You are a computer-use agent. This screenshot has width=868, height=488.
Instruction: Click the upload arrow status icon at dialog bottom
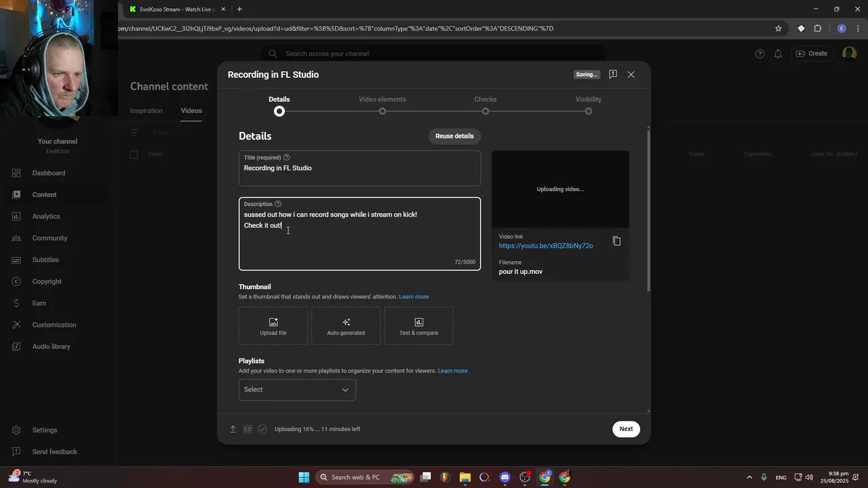tap(233, 429)
